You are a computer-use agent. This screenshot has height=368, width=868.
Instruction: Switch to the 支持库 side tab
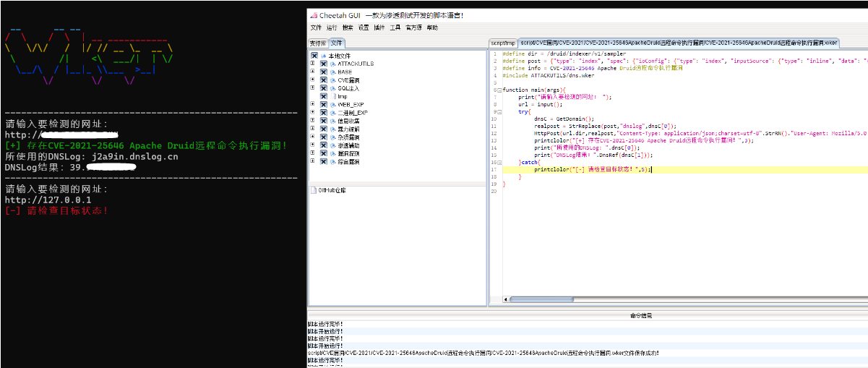[x=318, y=43]
